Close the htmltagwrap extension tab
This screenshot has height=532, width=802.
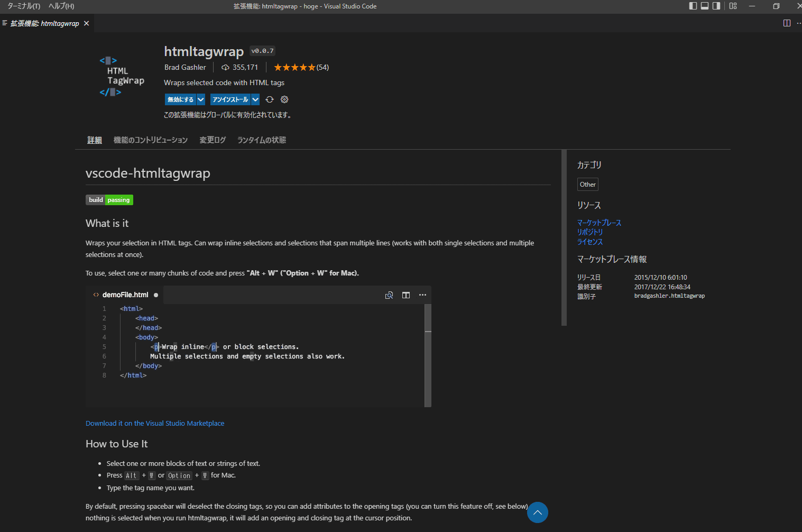click(87, 23)
